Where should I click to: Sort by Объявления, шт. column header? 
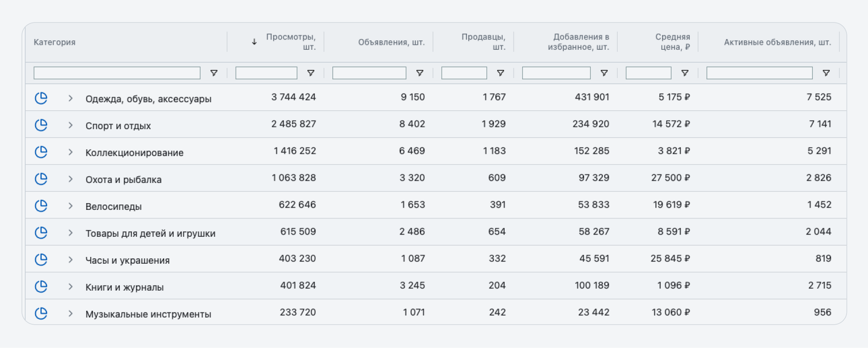pos(391,42)
